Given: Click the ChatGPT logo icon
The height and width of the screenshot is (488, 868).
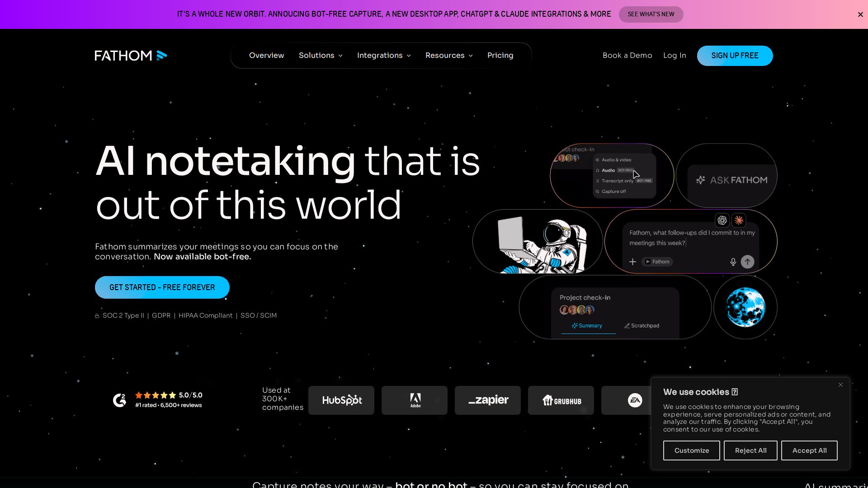Looking at the screenshot, I should (722, 221).
